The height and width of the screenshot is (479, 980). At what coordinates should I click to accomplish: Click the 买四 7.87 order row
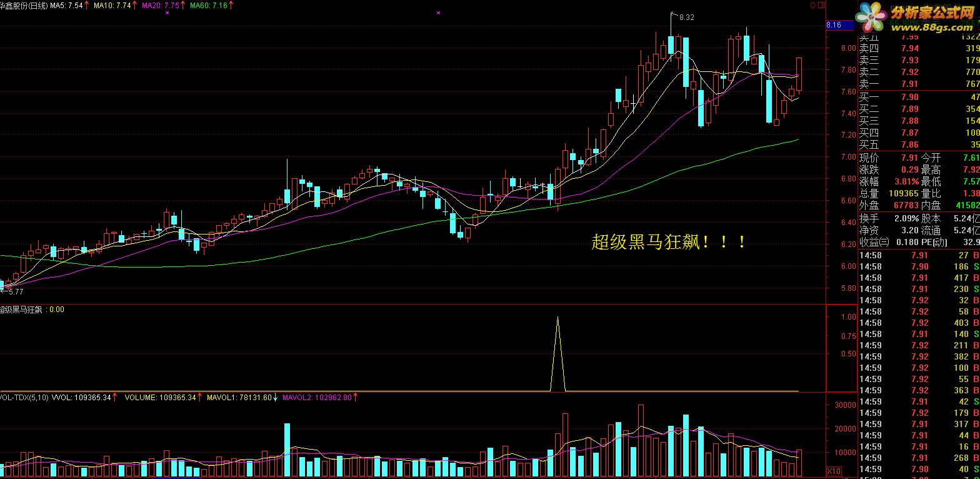[x=919, y=133]
